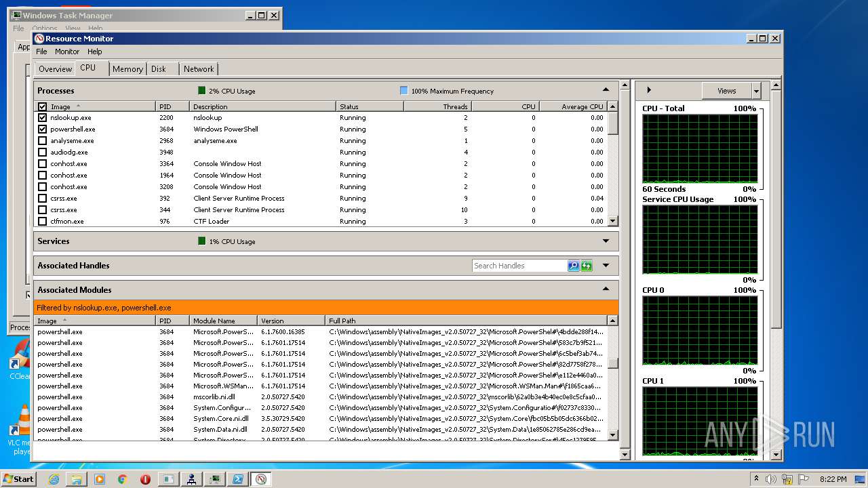868x488 pixels.
Task: Open Internet Explorer from taskbar
Action: click(x=54, y=479)
